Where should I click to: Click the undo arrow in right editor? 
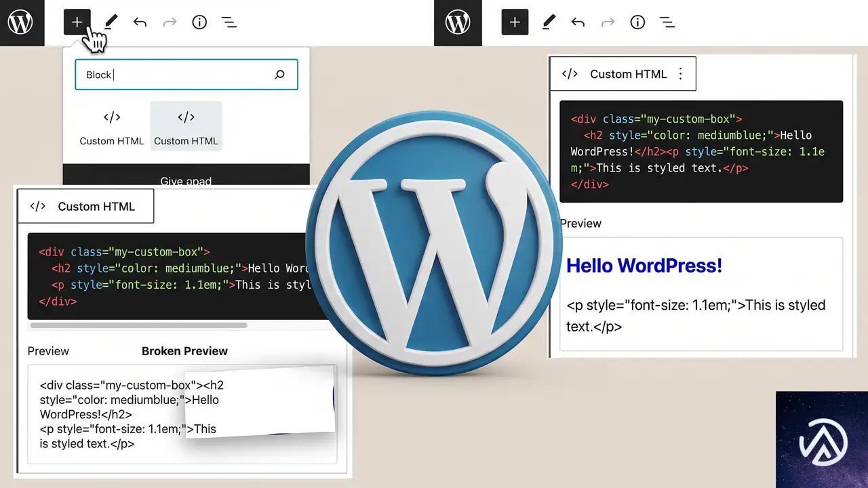pyautogui.click(x=578, y=22)
